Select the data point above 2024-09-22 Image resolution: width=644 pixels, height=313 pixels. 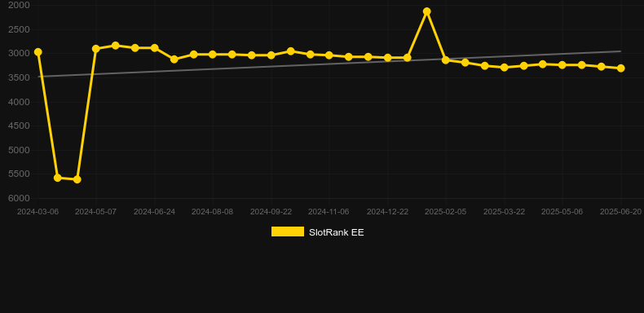pyautogui.click(x=271, y=55)
